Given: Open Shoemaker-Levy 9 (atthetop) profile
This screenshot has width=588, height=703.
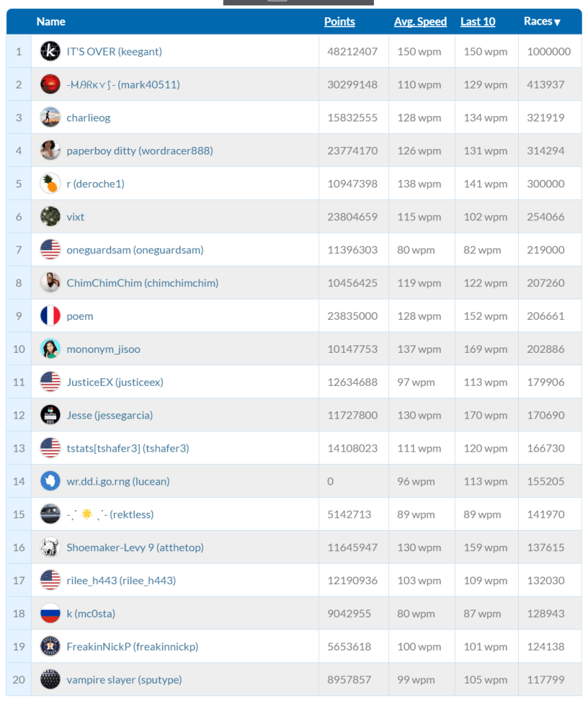Looking at the screenshot, I should 134,548.
